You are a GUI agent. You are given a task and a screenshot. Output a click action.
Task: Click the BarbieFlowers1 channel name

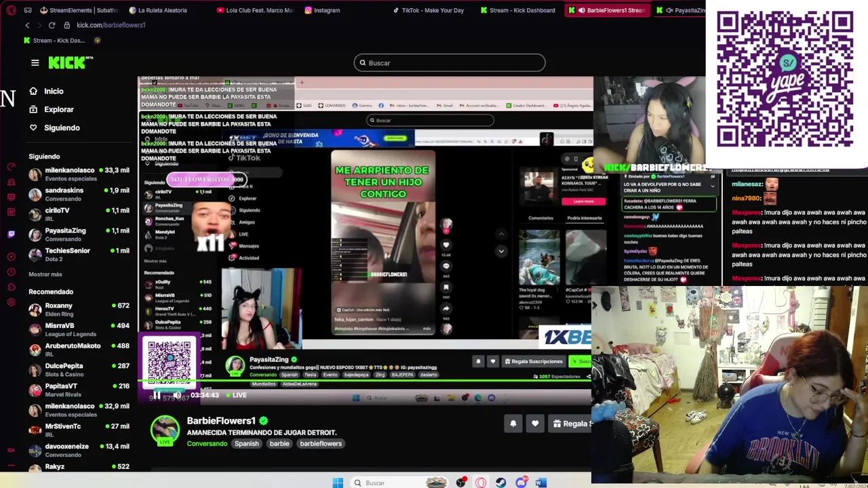(221, 421)
